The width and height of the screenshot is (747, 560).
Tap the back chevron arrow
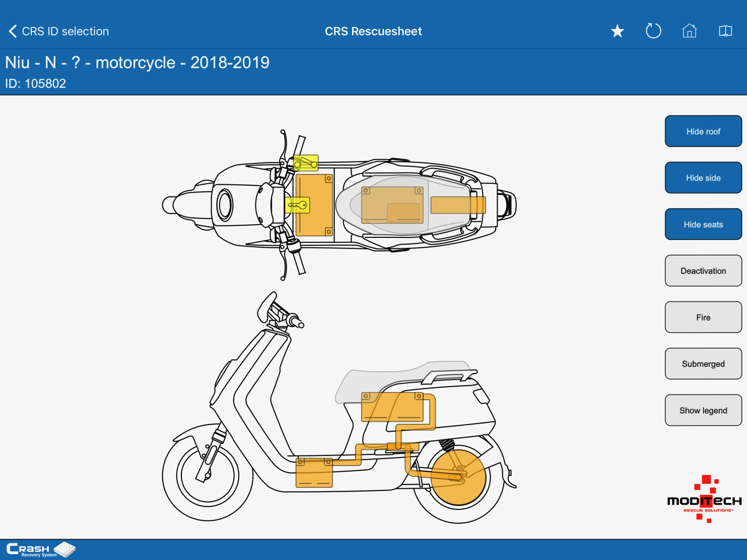click(13, 31)
